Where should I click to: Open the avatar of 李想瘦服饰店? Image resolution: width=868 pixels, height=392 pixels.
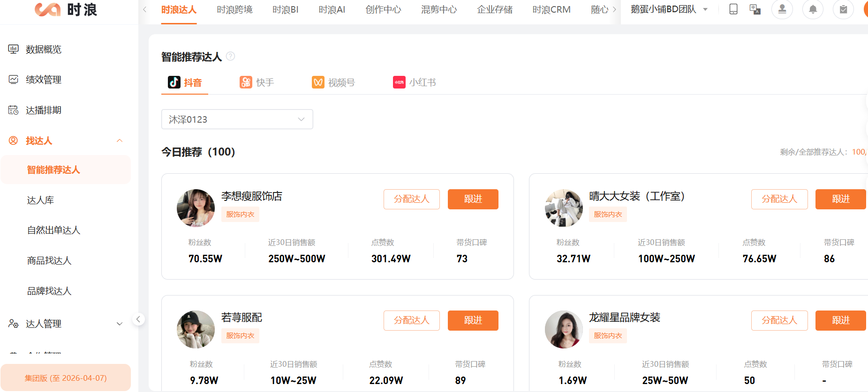pos(196,208)
